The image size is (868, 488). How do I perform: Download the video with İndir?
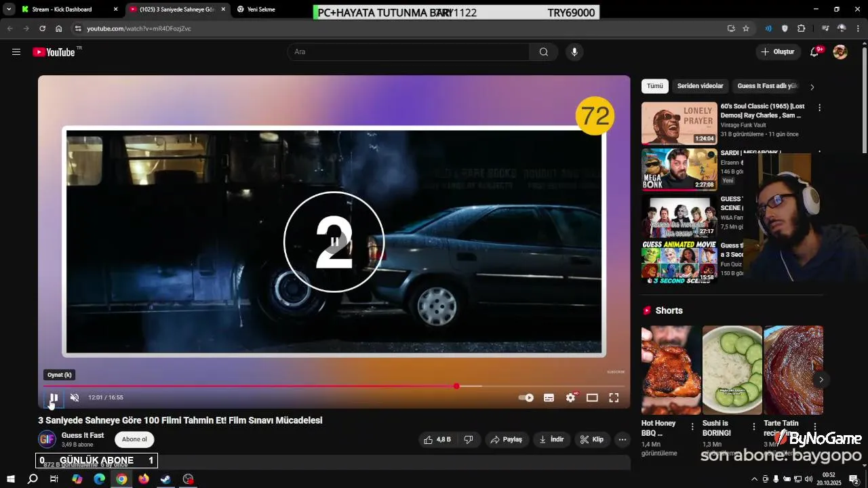click(551, 439)
